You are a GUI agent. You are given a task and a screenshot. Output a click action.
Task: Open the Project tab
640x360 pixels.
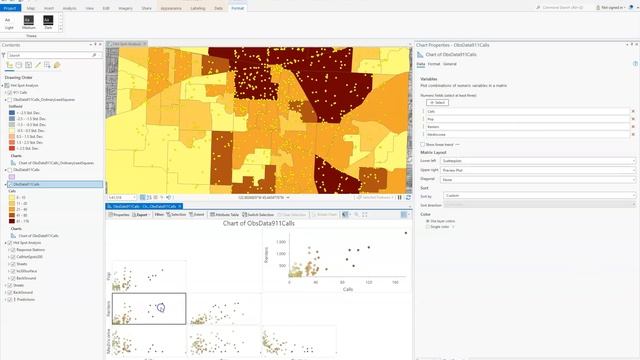click(10, 8)
